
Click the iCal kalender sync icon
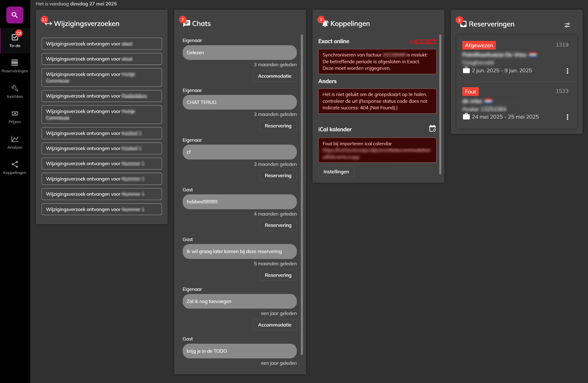point(432,128)
